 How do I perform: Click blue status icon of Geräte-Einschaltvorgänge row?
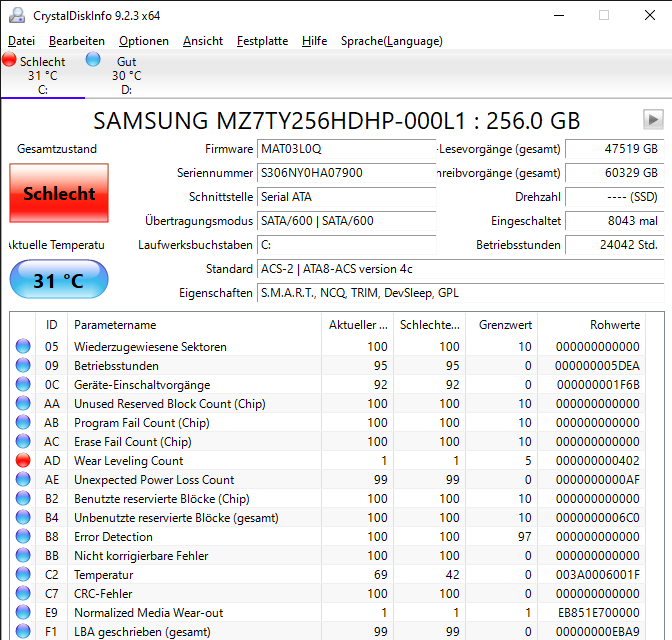tap(23, 385)
